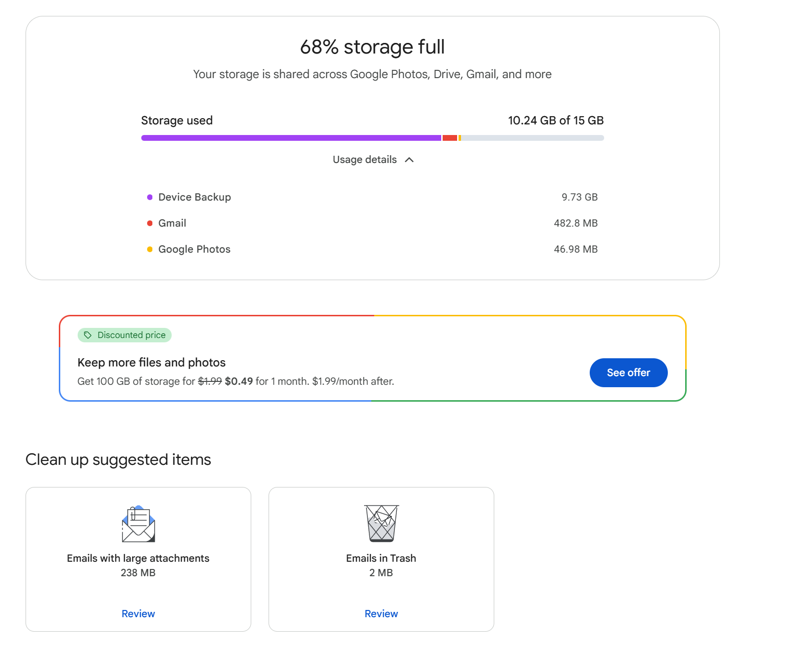Click the purple storage bar segment
Viewport: 812px width, 663px height.
click(x=291, y=138)
